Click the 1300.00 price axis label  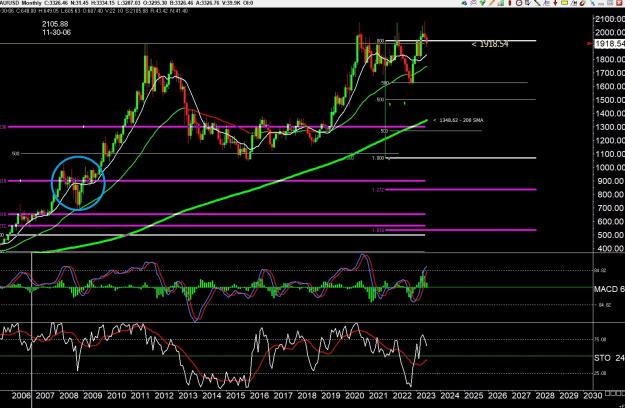coord(609,127)
